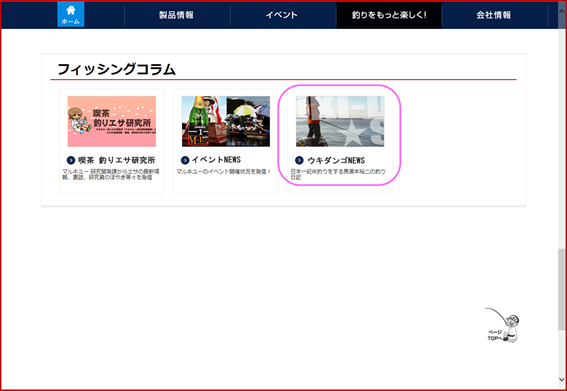Click the 喫茶 釣りエサ研究所 description text
Viewport: 567px width, 391px height.
pyautogui.click(x=111, y=174)
